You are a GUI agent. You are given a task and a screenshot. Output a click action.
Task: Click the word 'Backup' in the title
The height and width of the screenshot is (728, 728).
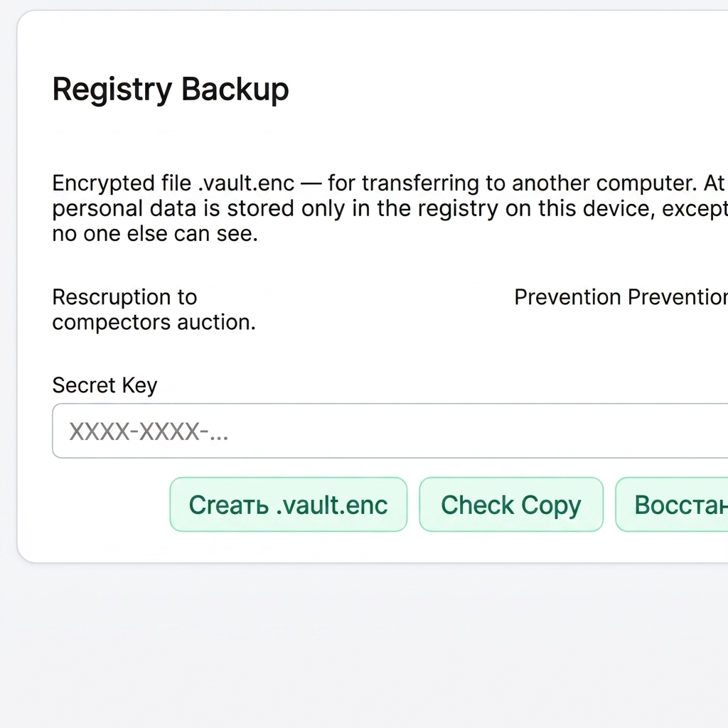click(x=235, y=89)
